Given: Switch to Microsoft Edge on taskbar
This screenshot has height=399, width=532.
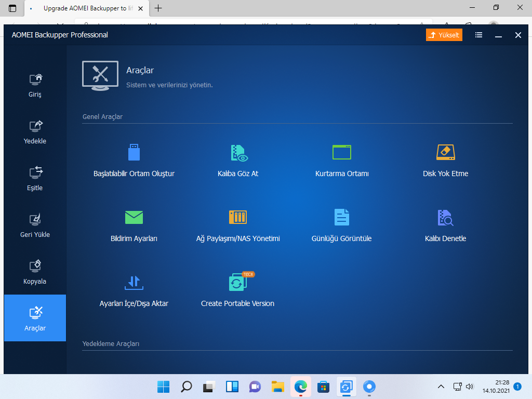Looking at the screenshot, I should (301, 387).
